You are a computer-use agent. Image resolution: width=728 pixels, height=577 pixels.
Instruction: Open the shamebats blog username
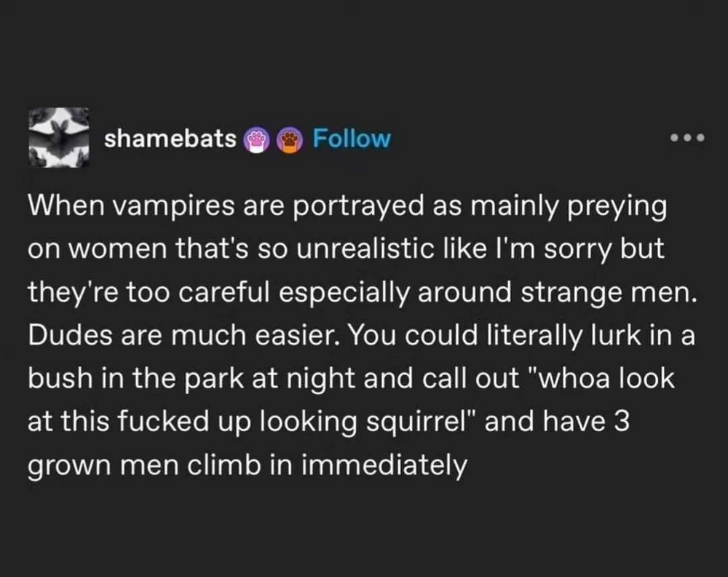coord(170,138)
